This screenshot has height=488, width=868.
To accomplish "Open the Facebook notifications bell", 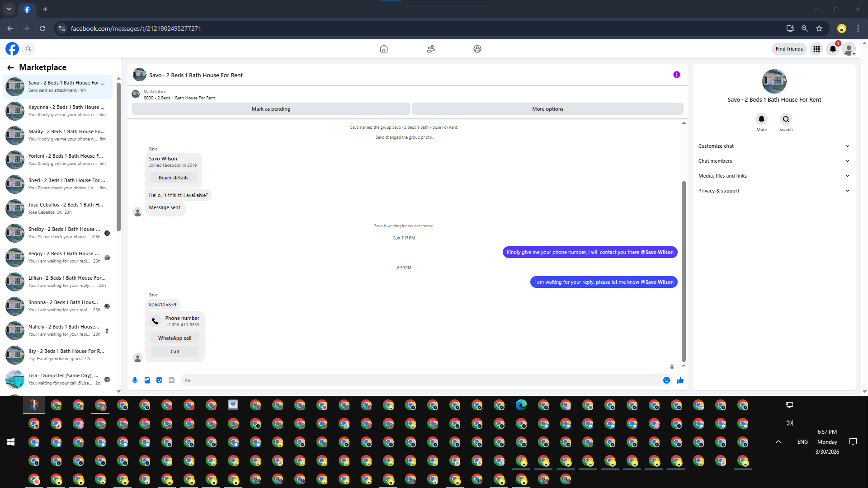I will pos(833,49).
